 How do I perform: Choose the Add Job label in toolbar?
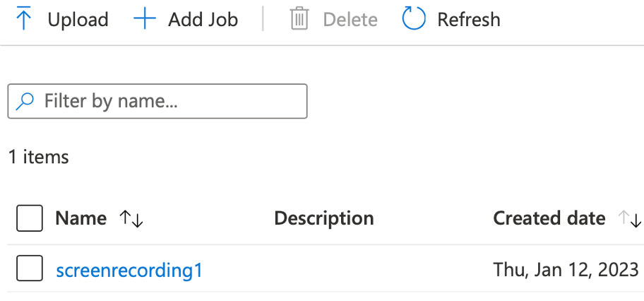coord(203,19)
